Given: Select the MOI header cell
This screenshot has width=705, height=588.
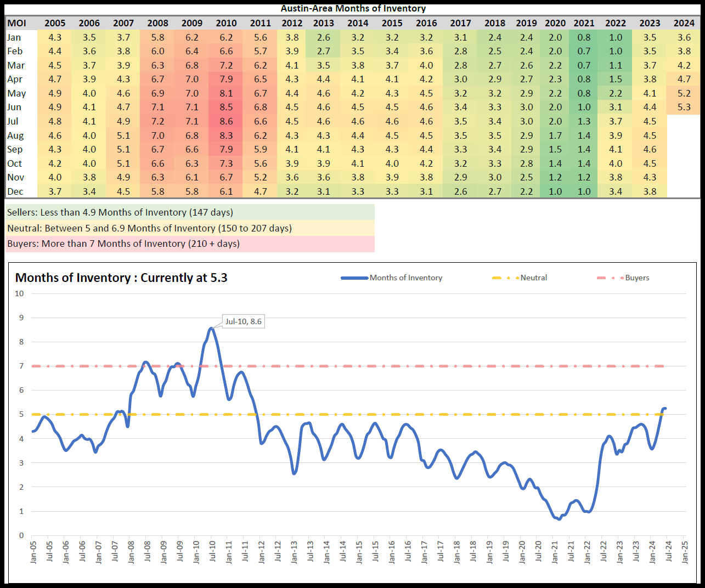Looking at the screenshot, I should 17,23.
